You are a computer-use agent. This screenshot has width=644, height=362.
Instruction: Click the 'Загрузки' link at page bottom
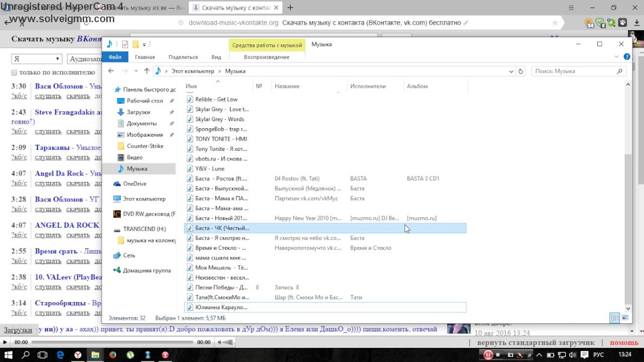[x=18, y=330]
